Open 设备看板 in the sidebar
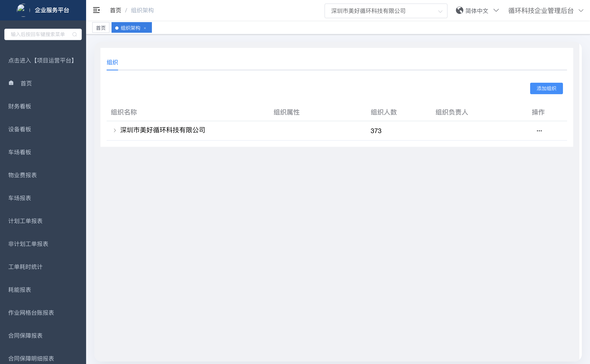 coord(20,129)
